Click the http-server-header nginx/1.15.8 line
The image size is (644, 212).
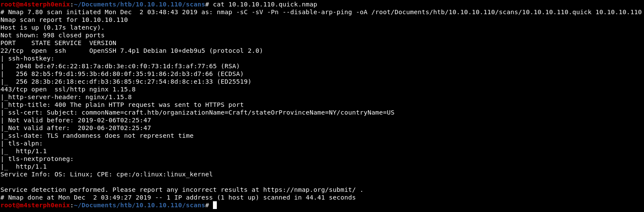[66, 97]
